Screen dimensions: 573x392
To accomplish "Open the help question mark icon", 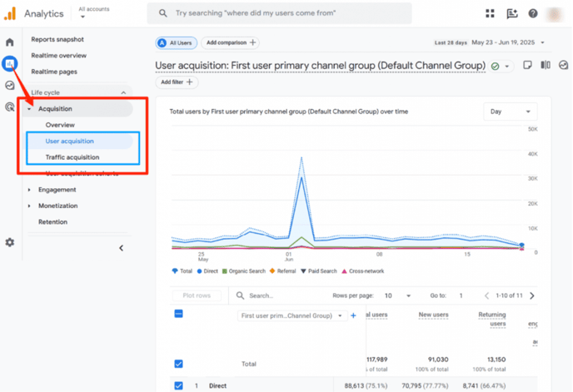I will [533, 13].
